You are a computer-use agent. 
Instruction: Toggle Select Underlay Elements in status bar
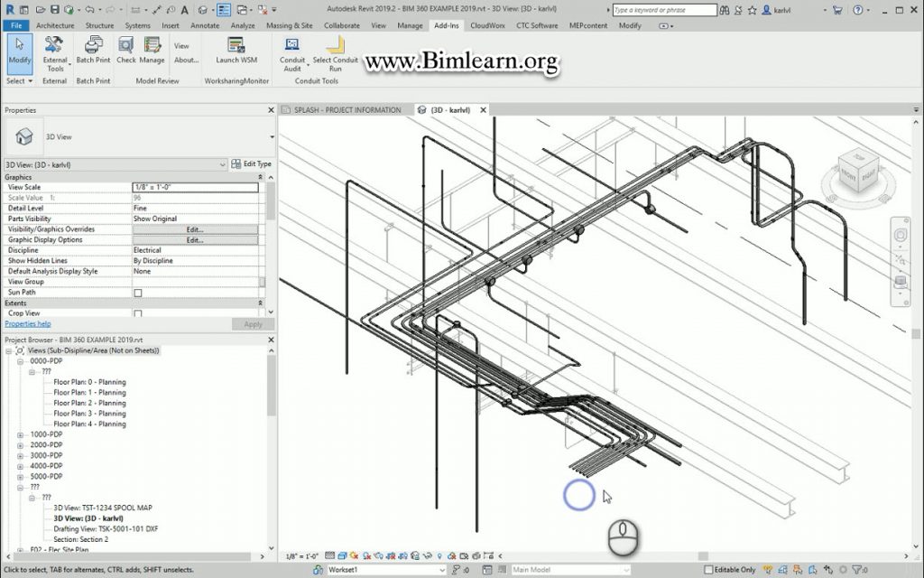[x=782, y=570]
